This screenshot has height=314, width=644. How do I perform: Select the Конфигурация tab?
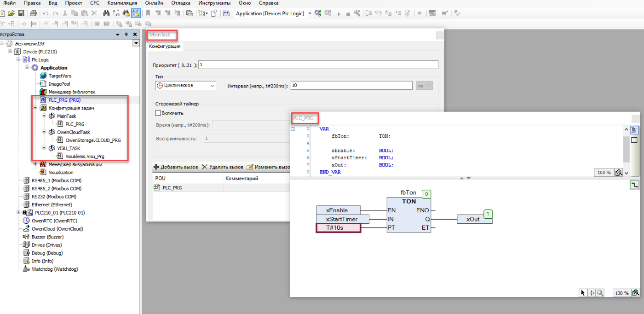165,47
